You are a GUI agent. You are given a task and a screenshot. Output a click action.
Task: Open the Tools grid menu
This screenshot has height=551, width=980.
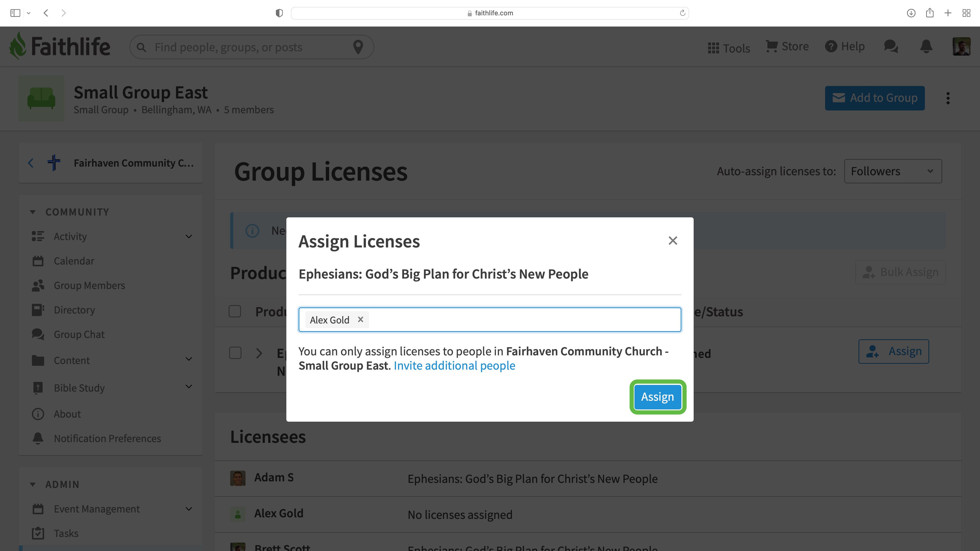point(729,48)
